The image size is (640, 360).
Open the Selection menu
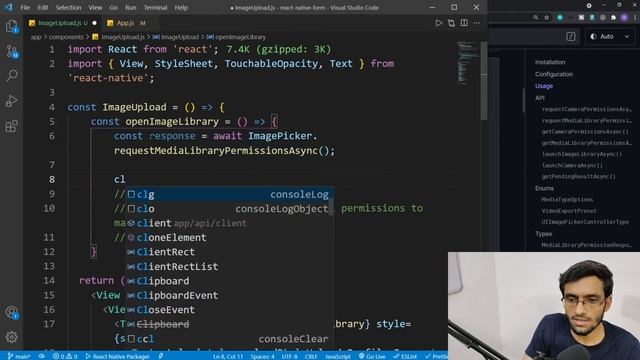(x=68, y=7)
